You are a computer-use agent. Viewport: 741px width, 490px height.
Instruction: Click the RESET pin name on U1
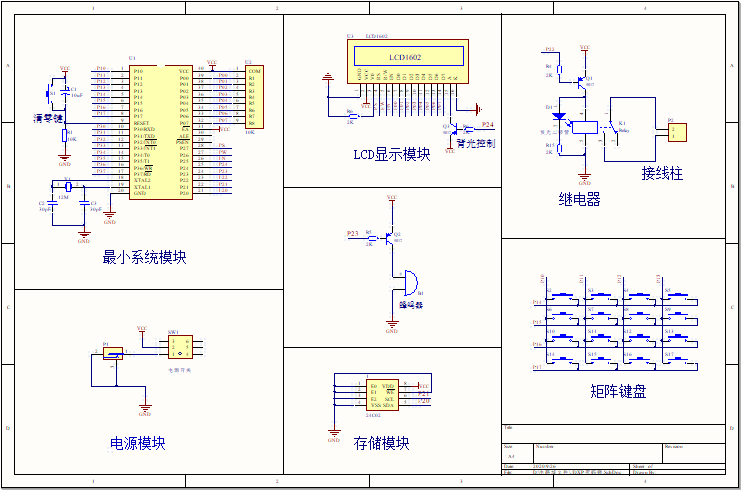(x=141, y=123)
